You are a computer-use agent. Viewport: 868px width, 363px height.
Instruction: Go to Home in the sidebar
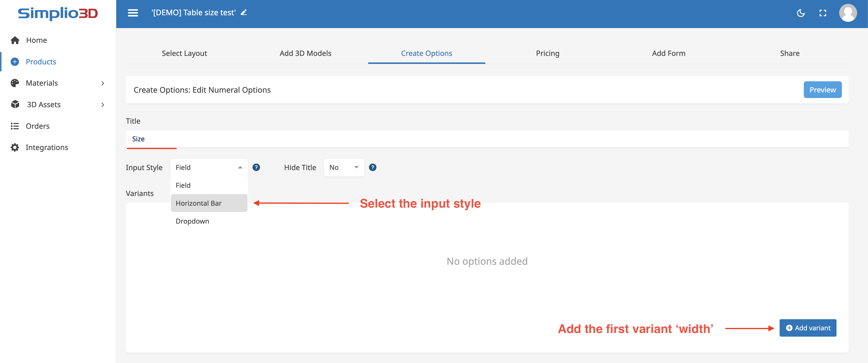click(36, 40)
